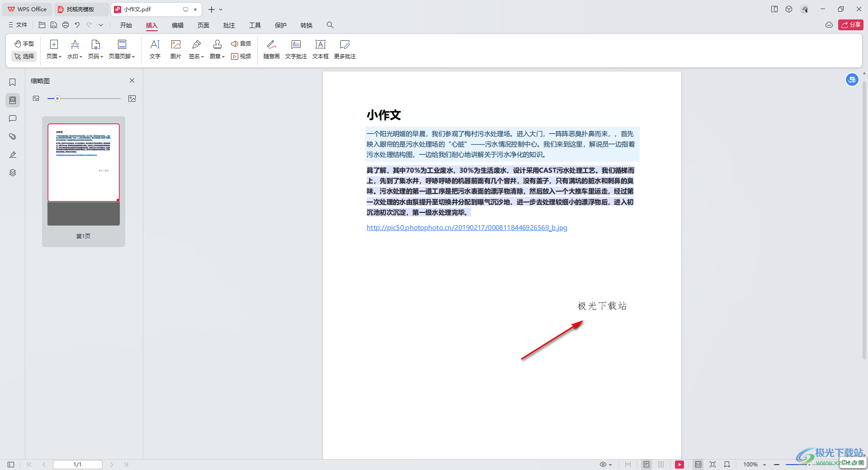Open the signature panel sidebar icon
This screenshot has height=470, width=868.
(x=13, y=155)
